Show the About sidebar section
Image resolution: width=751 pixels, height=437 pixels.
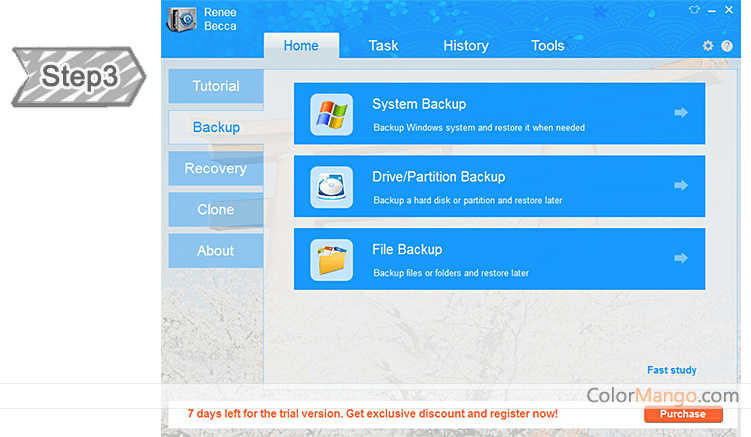216,251
